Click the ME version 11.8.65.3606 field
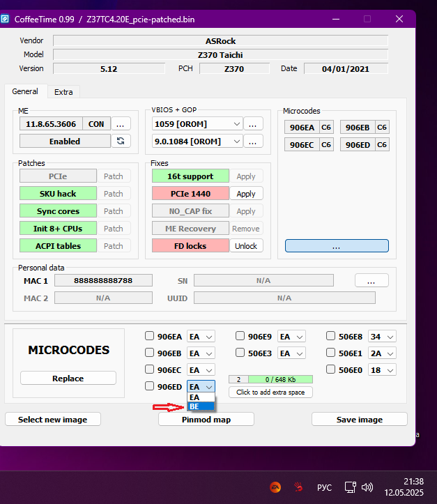This screenshot has width=437, height=504. coord(51,124)
